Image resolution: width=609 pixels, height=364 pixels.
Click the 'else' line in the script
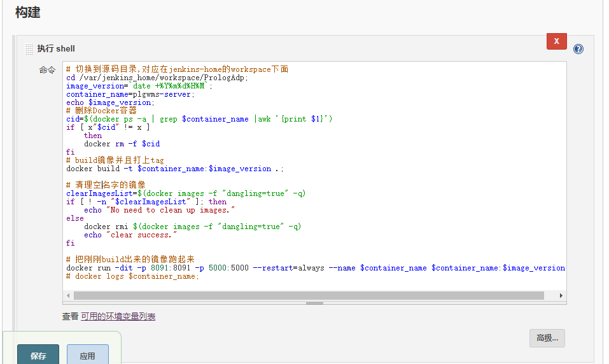pyautogui.click(x=75, y=218)
